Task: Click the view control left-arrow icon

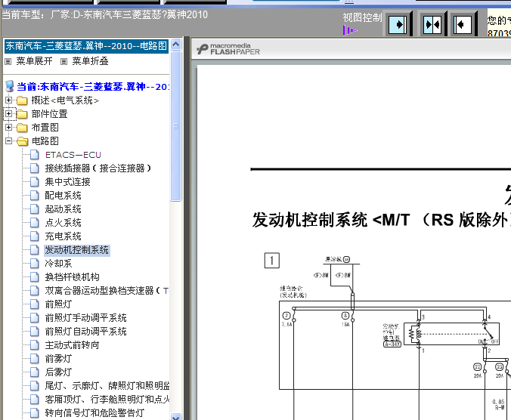Action: (x=463, y=24)
